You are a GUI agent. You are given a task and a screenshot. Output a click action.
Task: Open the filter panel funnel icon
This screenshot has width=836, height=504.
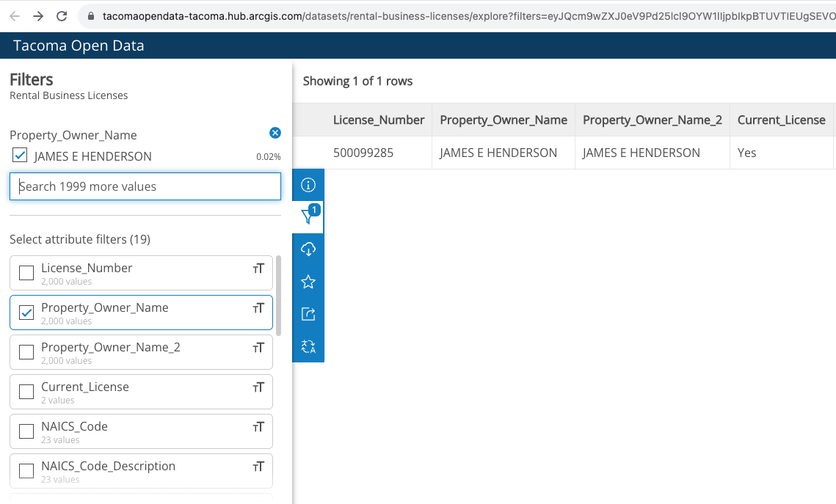[308, 217]
